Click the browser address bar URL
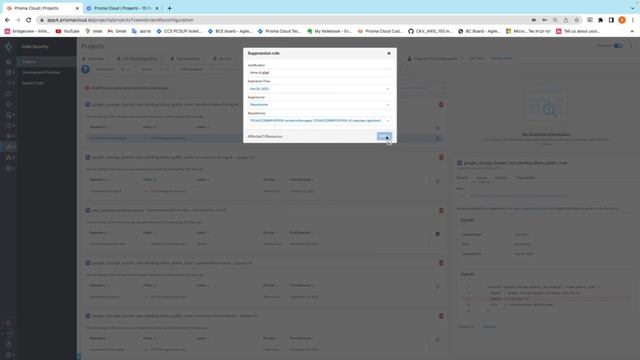 (120, 20)
